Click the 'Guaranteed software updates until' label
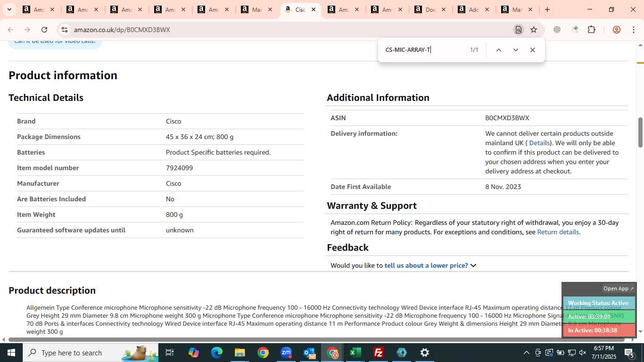644x362 pixels. [71, 230]
